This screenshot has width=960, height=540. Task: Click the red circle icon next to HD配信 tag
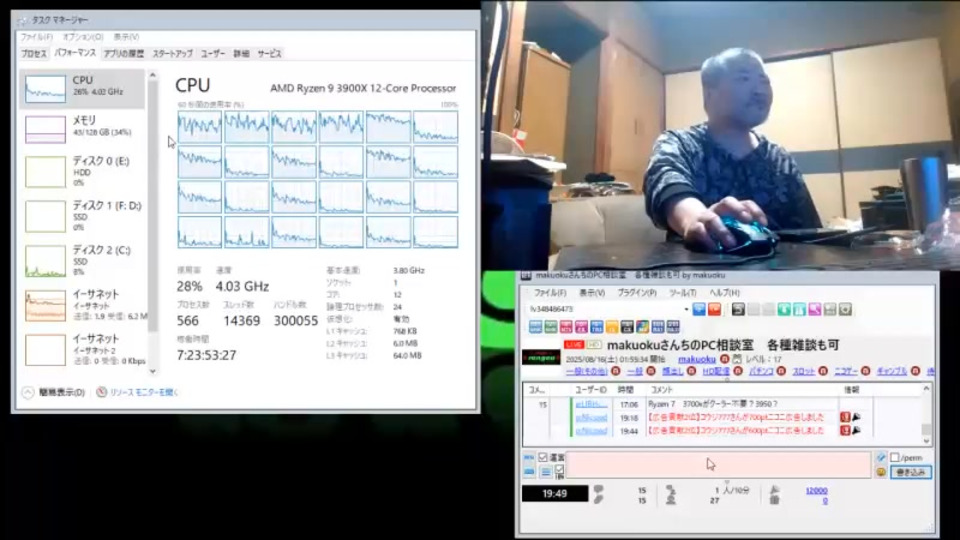click(x=737, y=371)
